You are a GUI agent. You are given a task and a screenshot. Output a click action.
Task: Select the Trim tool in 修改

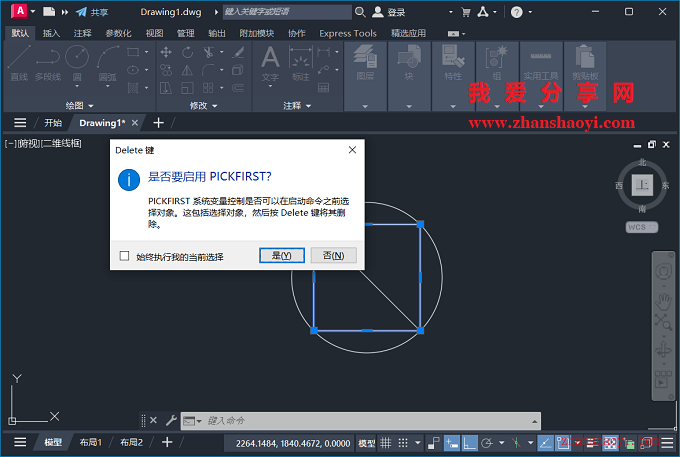tap(209, 52)
